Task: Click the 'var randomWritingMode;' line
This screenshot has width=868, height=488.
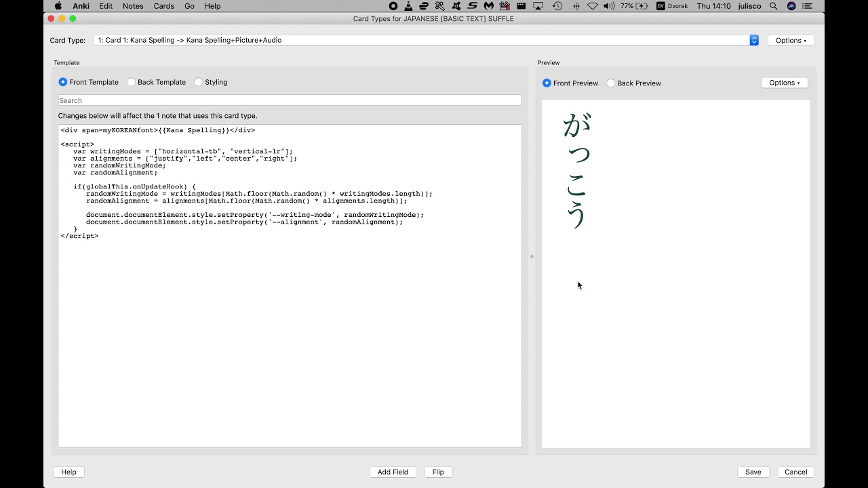Action: pyautogui.click(x=119, y=165)
